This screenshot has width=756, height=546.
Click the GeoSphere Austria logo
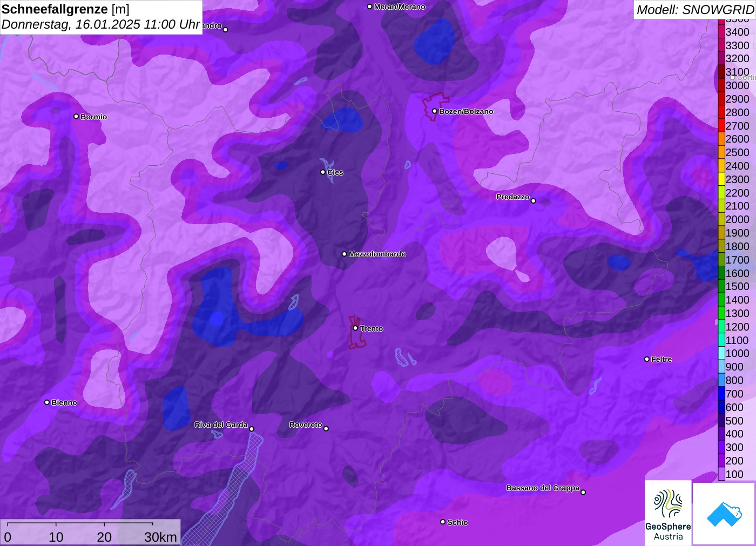click(668, 513)
